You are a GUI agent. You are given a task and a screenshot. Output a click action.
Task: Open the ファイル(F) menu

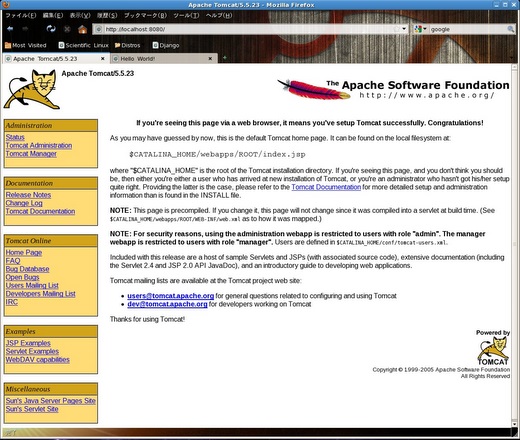[x=21, y=15]
